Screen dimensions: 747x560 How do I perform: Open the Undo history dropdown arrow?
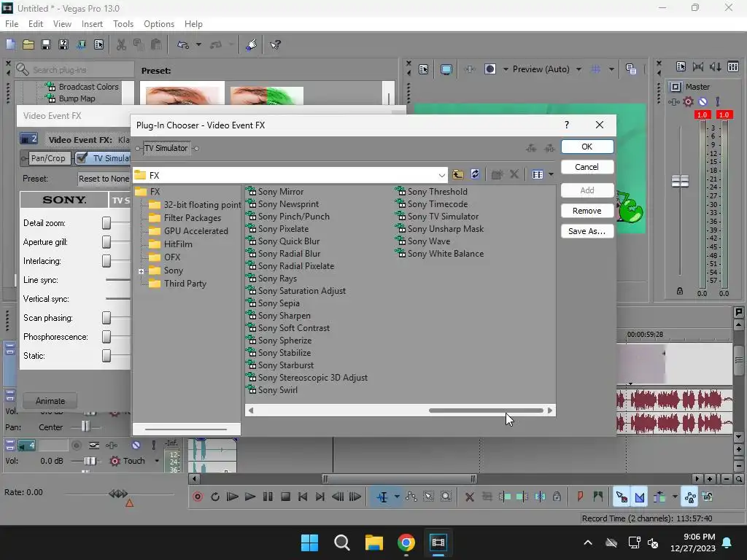(198, 44)
